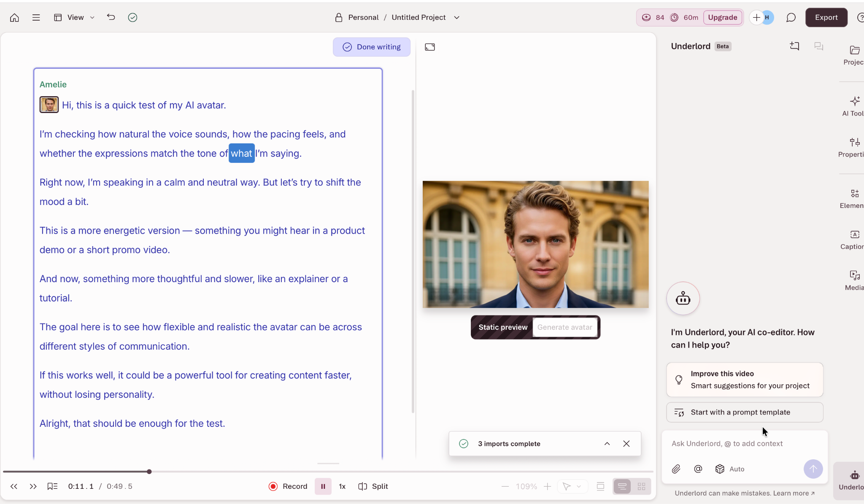Zoom out with minus button
This screenshot has width=864, height=504.
pos(505,486)
